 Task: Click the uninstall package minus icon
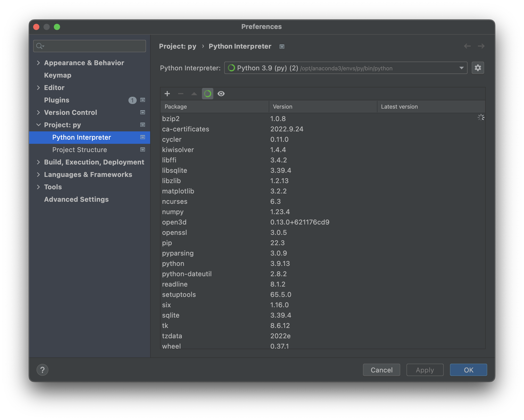pyautogui.click(x=181, y=94)
